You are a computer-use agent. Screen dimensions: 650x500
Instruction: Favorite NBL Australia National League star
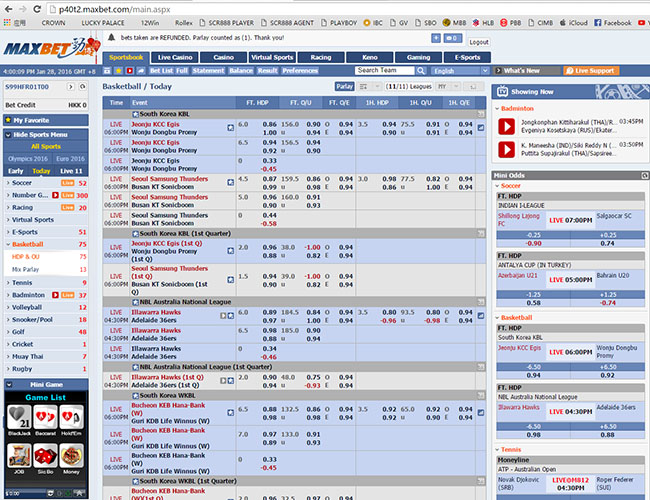(135, 302)
